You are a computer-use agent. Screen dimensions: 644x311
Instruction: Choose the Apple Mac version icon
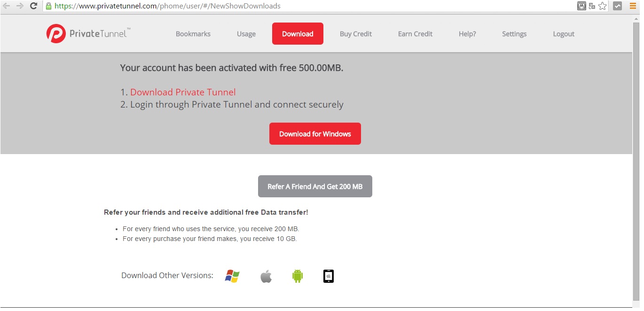click(x=266, y=276)
